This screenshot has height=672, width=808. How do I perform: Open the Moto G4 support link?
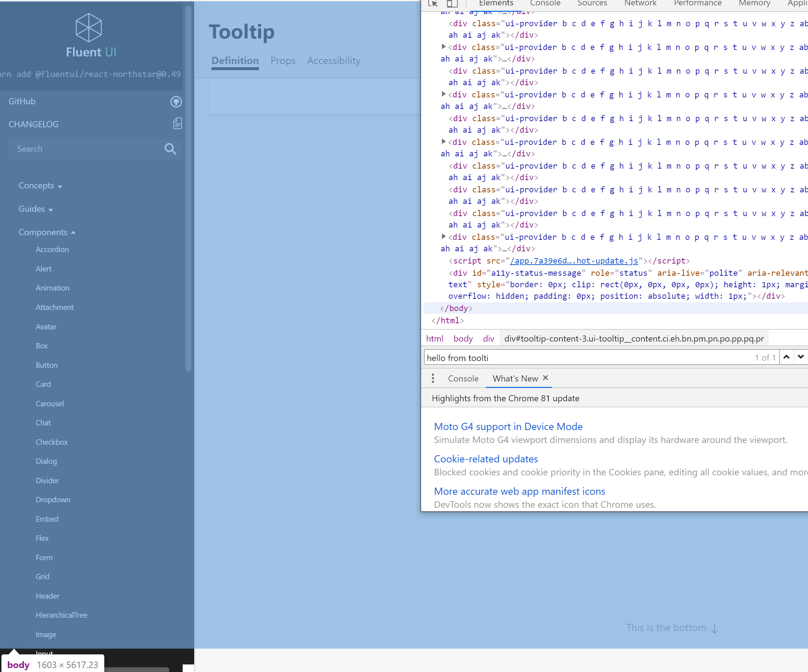point(508,426)
